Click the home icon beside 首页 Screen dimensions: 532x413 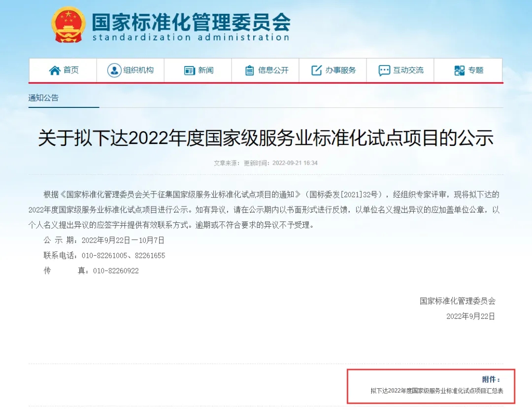pos(55,70)
